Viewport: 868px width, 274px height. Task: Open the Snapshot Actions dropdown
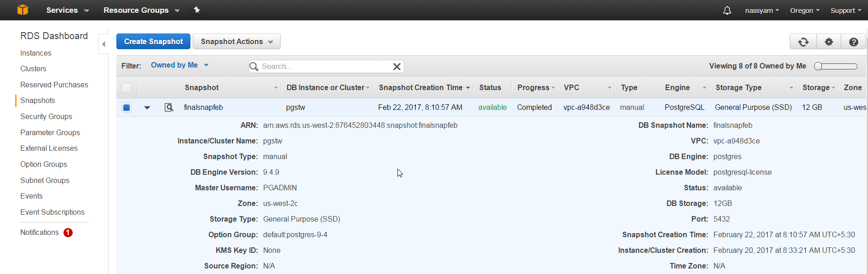[x=236, y=41]
